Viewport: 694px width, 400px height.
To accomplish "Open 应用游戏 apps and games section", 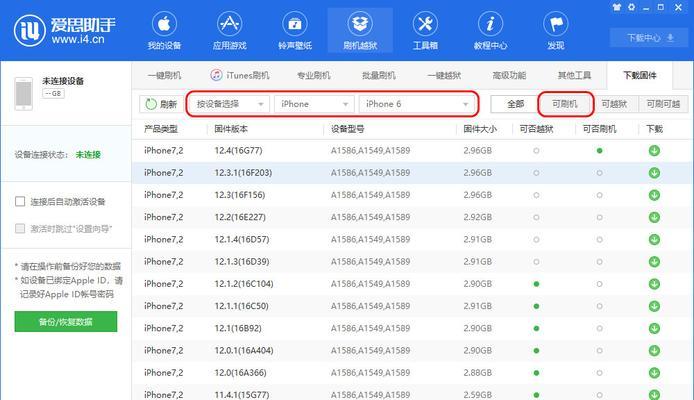I will pos(229,30).
